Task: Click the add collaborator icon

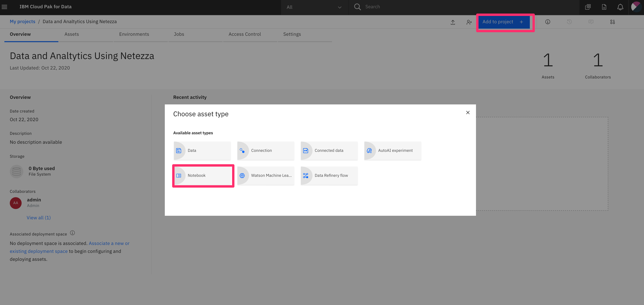Action: (x=469, y=22)
